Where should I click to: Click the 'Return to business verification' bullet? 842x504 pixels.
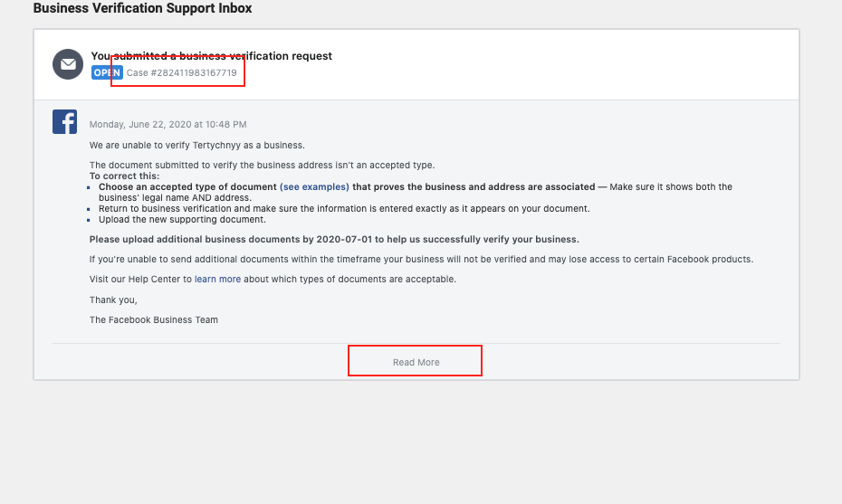coord(344,209)
